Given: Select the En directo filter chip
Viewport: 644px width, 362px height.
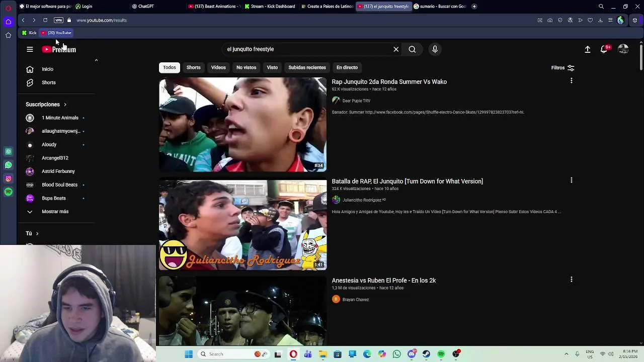Looking at the screenshot, I should coord(347,67).
